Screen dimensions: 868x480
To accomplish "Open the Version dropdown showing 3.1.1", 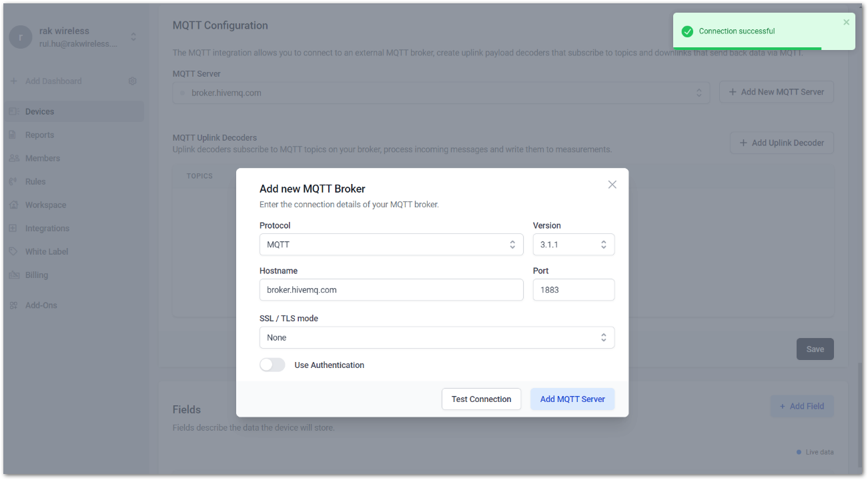I will 574,245.
